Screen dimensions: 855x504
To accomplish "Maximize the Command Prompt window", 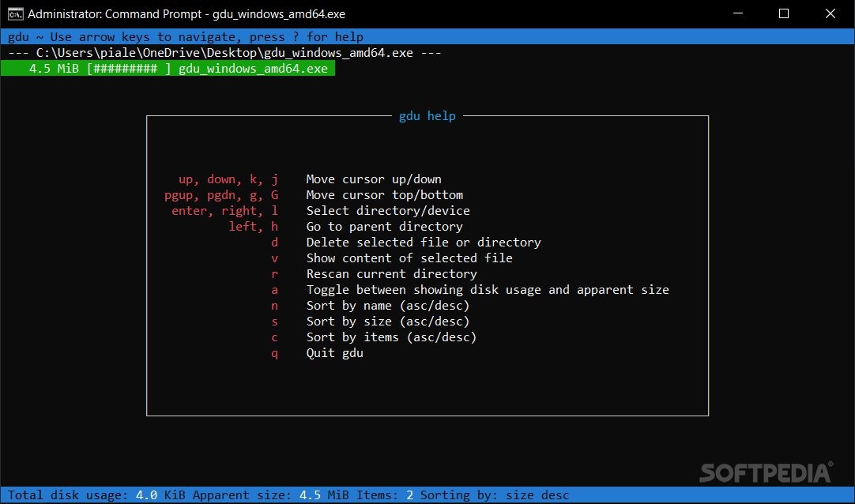I will tap(784, 13).
